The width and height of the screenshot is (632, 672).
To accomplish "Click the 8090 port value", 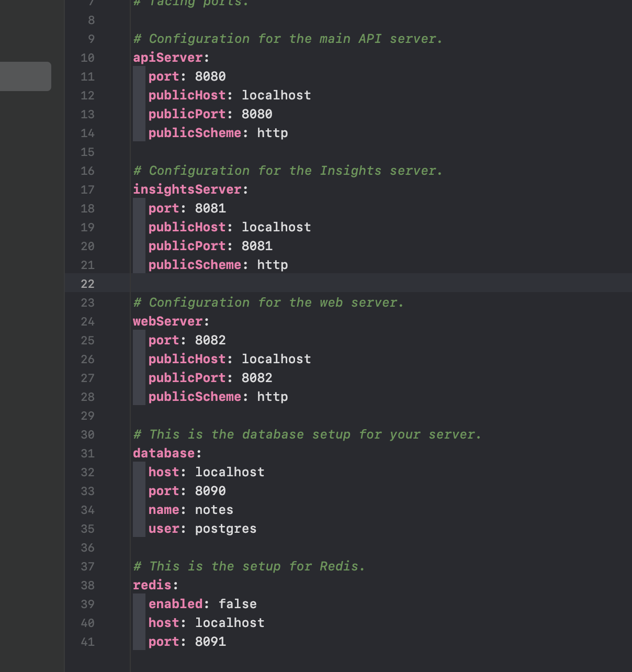I will 210,491.
